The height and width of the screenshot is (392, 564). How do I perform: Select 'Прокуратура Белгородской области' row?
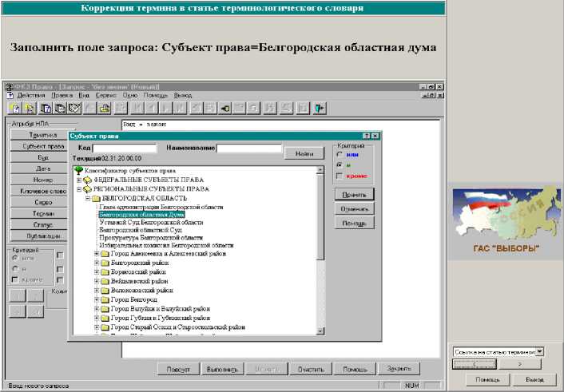click(x=151, y=238)
